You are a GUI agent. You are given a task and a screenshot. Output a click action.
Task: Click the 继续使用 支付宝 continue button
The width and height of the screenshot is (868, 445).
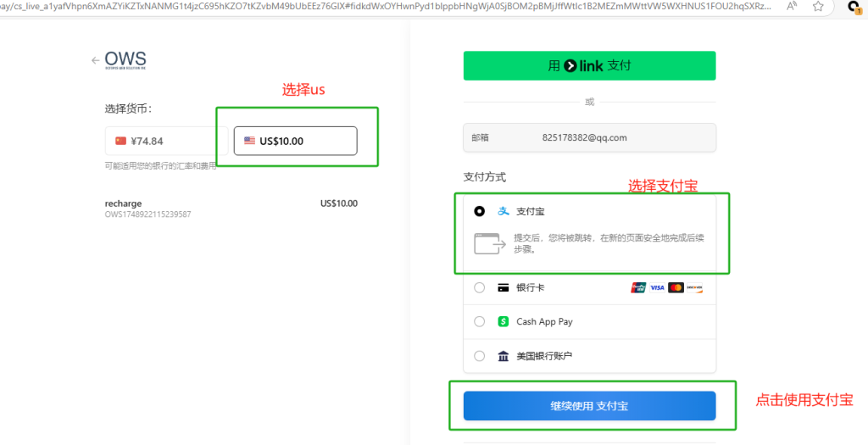pos(590,406)
